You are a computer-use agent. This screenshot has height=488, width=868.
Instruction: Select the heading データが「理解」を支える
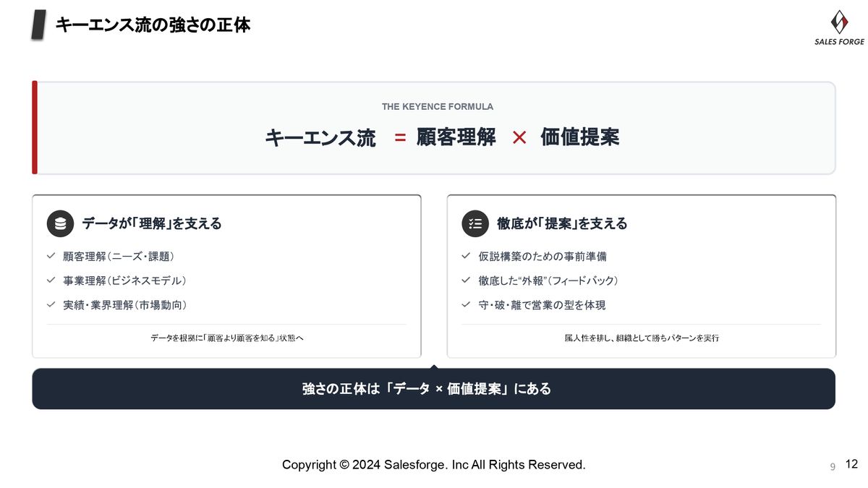coord(152,224)
